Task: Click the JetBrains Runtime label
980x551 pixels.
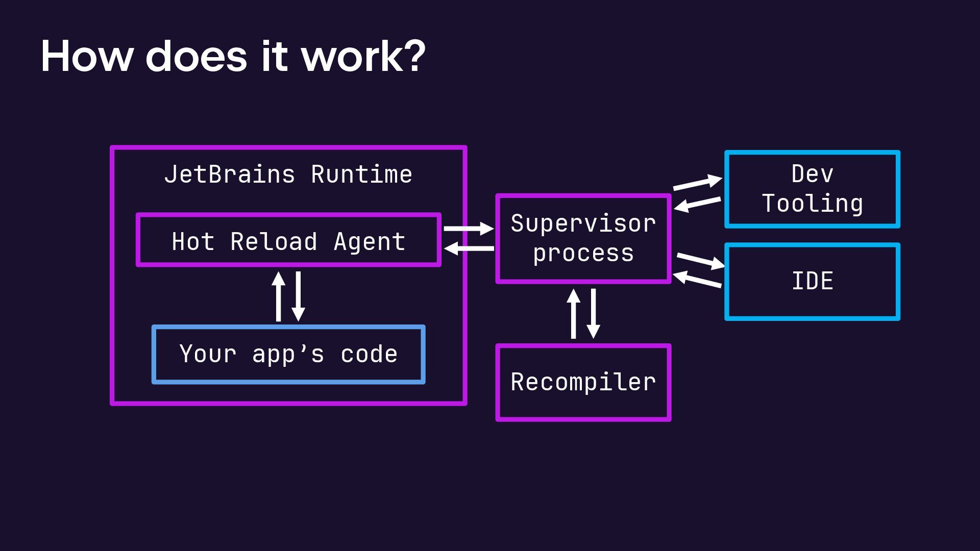Action: click(x=288, y=174)
